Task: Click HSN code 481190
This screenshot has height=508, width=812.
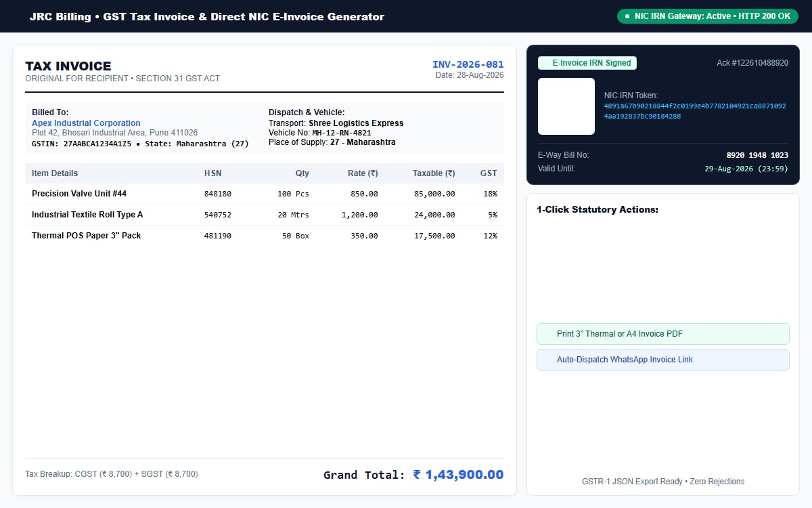Action: (218, 236)
